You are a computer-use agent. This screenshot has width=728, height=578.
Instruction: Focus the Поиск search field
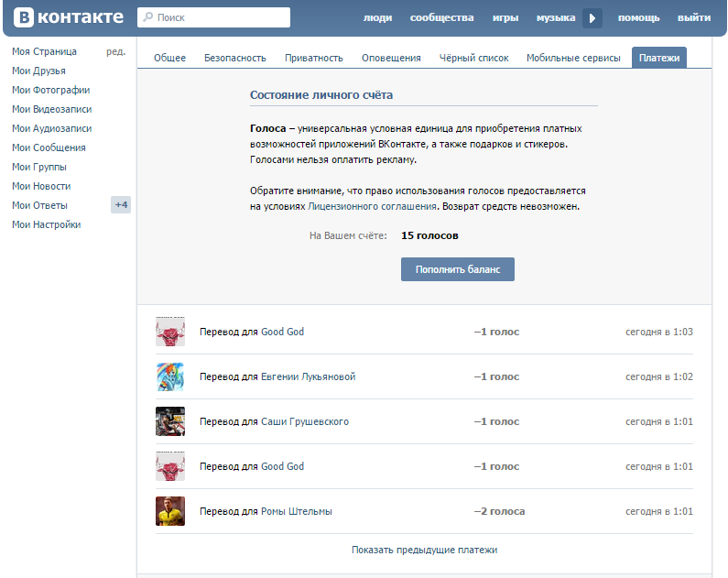coord(213,17)
